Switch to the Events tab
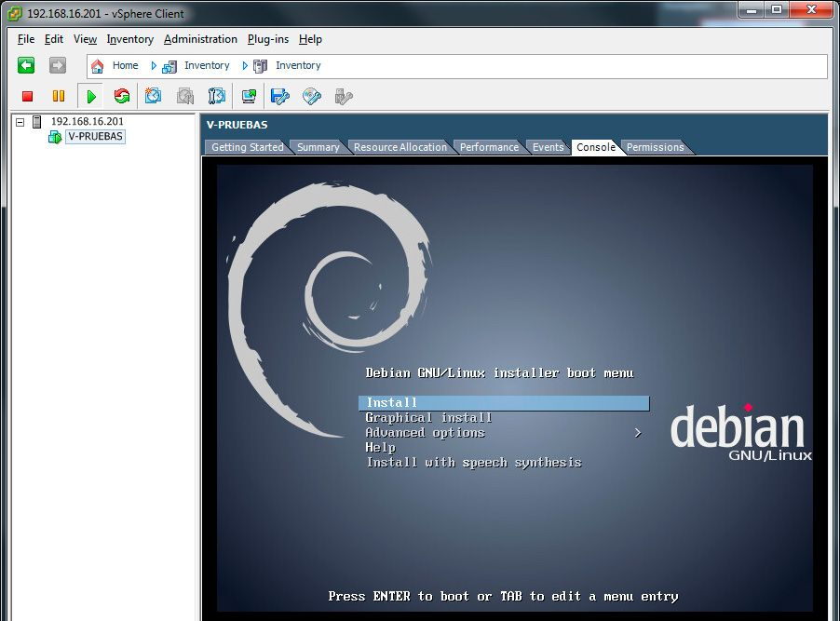 (x=548, y=147)
